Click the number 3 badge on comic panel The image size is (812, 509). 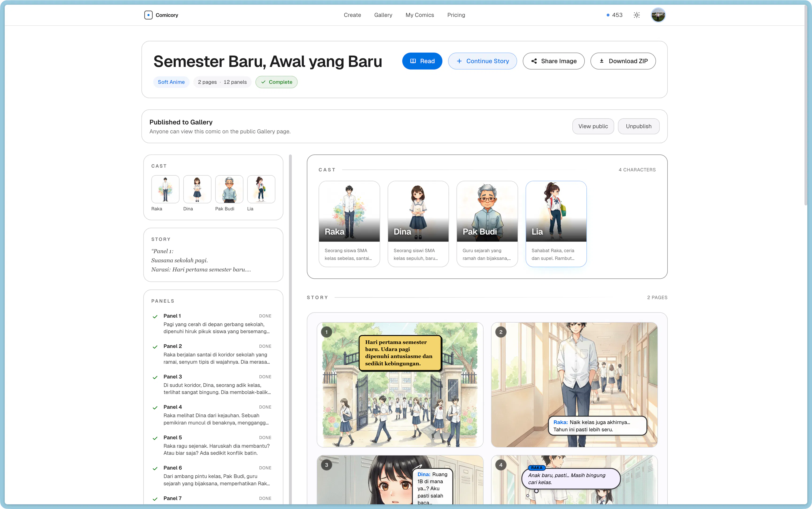[326, 465]
